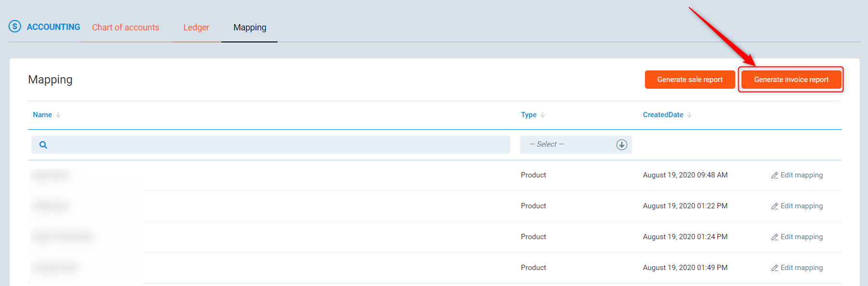
Task: Click the search magnifier icon in Name filter
Action: coord(43,145)
